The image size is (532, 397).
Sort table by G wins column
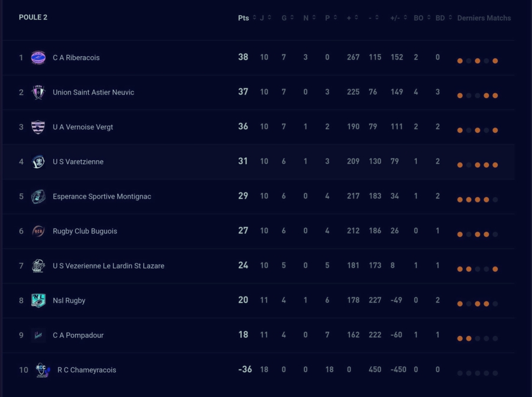[287, 18]
